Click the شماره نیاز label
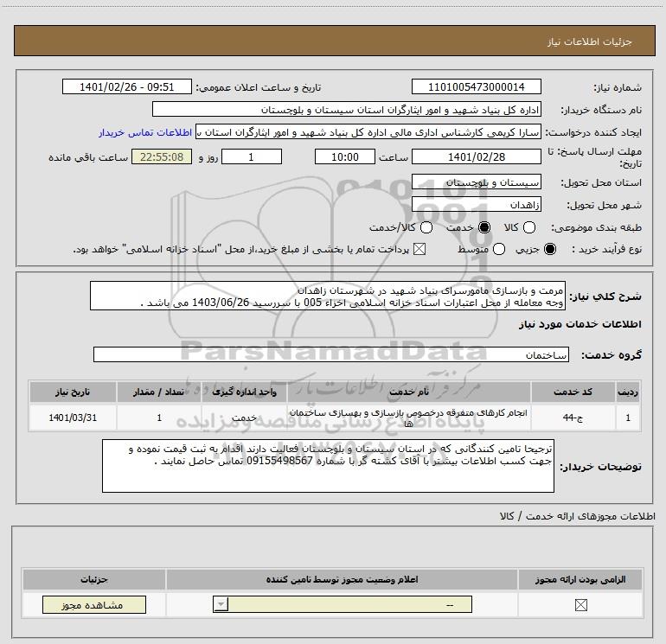This screenshot has width=666, height=644. point(618,87)
